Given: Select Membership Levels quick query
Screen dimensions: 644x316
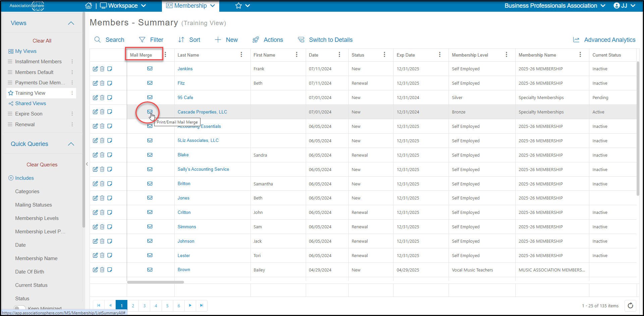Looking at the screenshot, I should (x=37, y=218).
